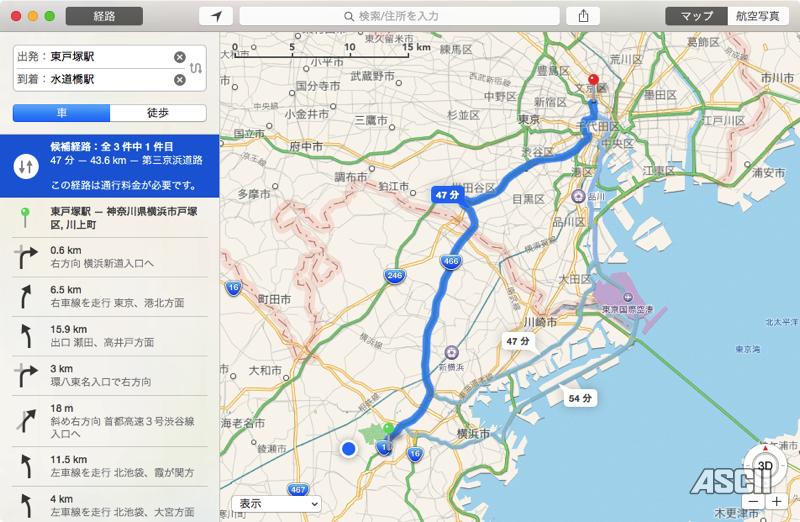Click the current location arrow icon

(216, 16)
